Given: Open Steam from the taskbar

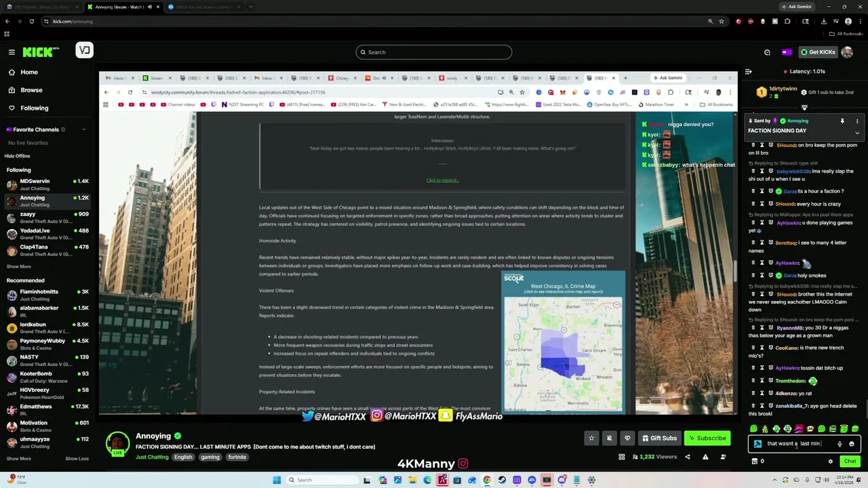Looking at the screenshot, I should tap(502, 480).
